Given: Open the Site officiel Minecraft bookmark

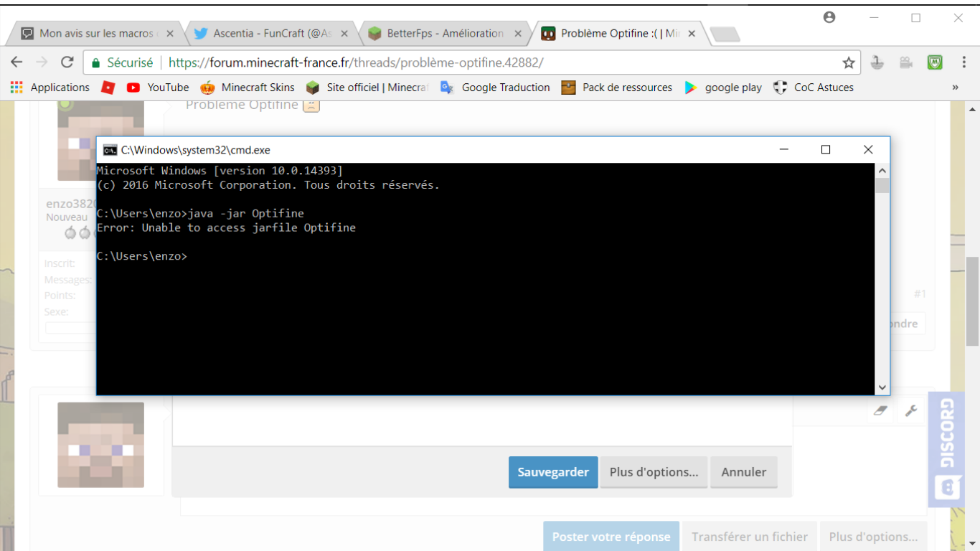Looking at the screenshot, I should [x=367, y=88].
